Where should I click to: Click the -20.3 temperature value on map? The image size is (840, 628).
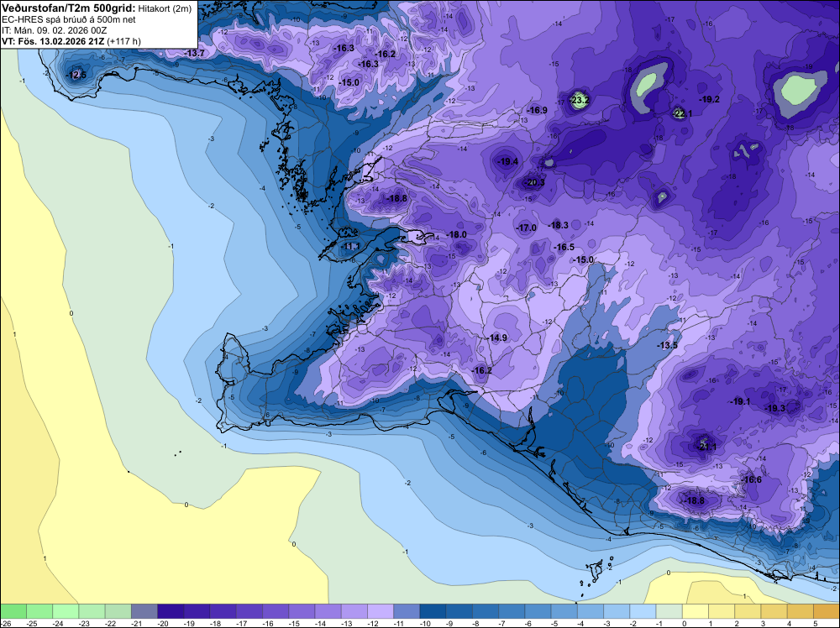click(x=534, y=182)
